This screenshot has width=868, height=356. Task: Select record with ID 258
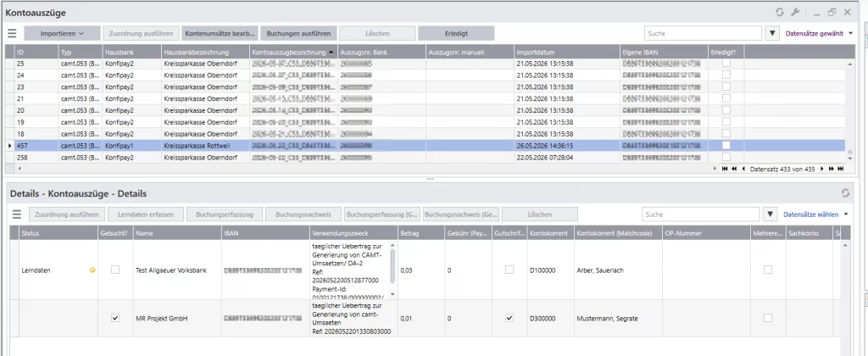tap(426, 158)
